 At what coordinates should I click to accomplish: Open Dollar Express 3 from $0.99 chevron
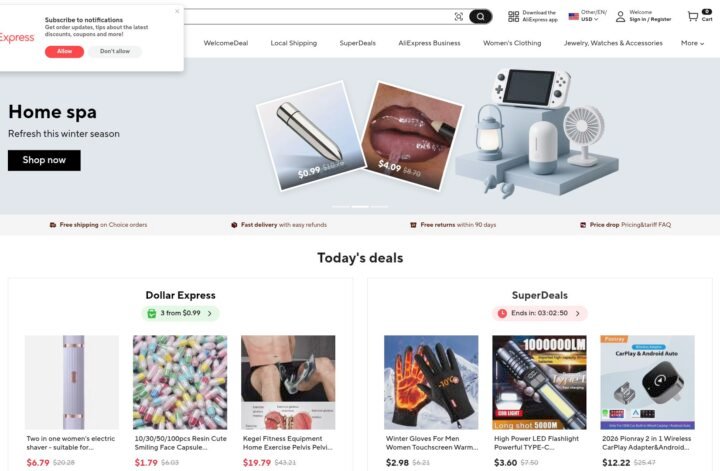[x=210, y=314]
